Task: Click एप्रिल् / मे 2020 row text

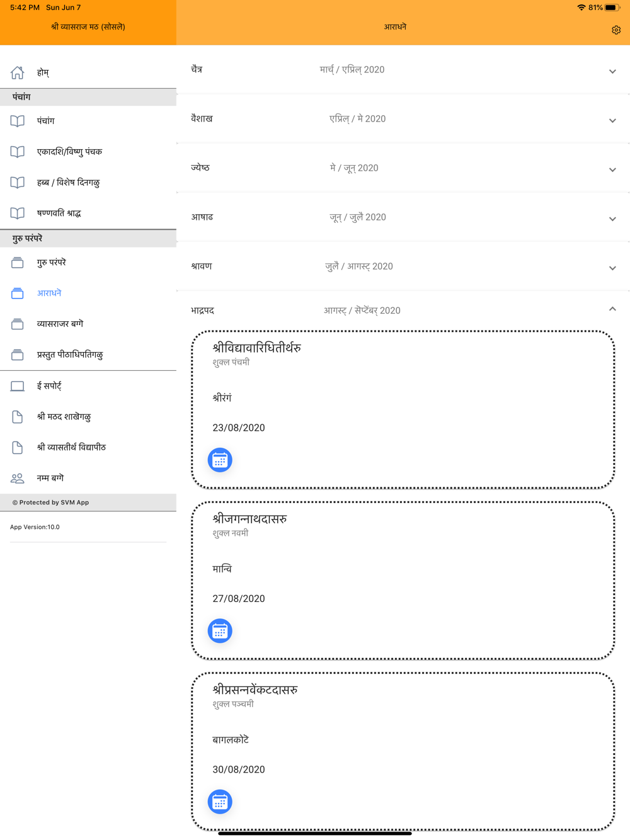Action: [x=357, y=119]
